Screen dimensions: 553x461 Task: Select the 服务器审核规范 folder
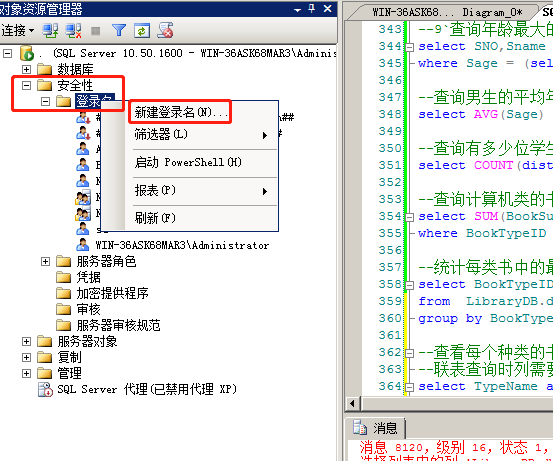point(118,325)
